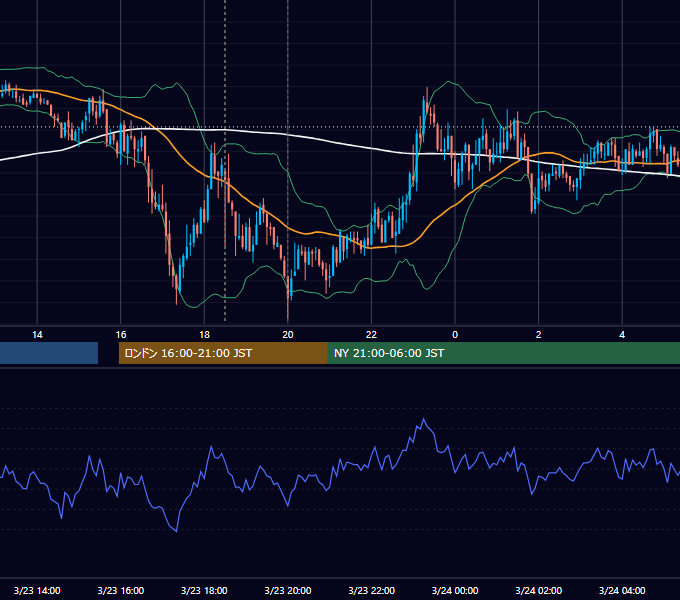Click the 16 hour label on price chart axis
The image size is (680, 600).
[x=121, y=335]
